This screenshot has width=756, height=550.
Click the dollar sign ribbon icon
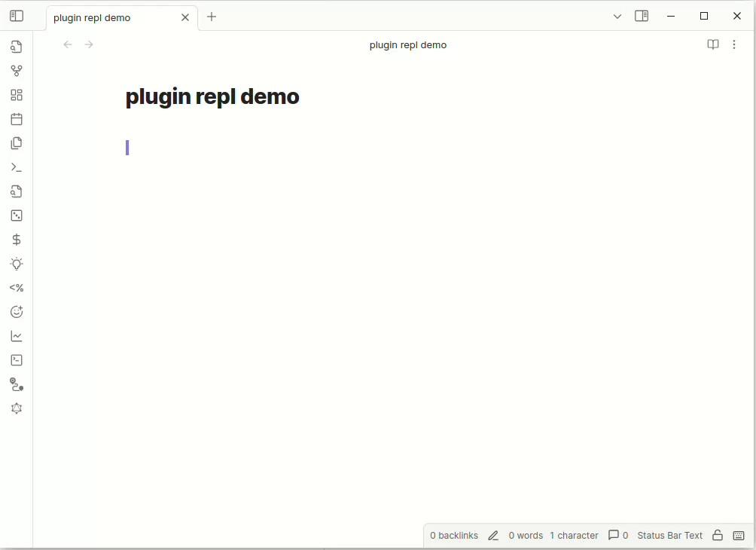tap(17, 240)
